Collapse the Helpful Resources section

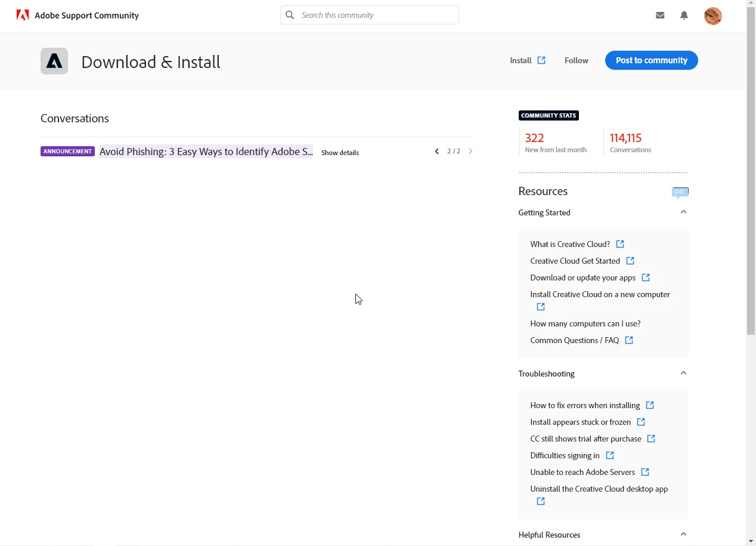(683, 534)
